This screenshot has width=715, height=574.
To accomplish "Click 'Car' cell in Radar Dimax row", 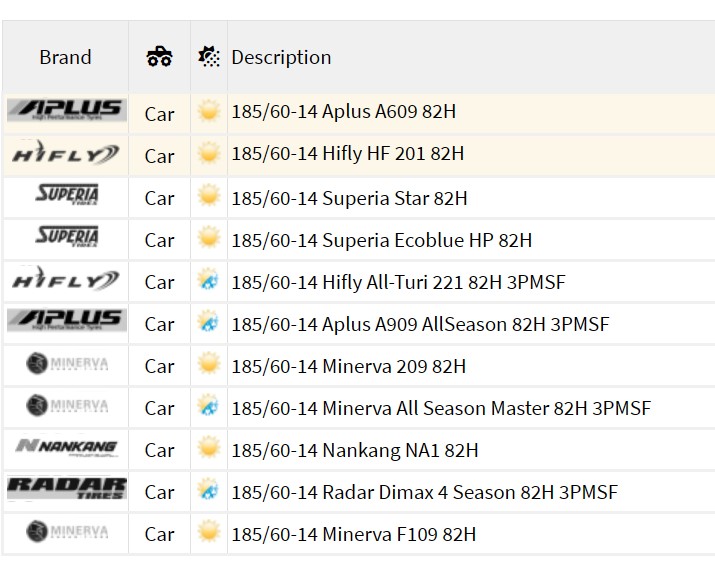I will (x=159, y=491).
